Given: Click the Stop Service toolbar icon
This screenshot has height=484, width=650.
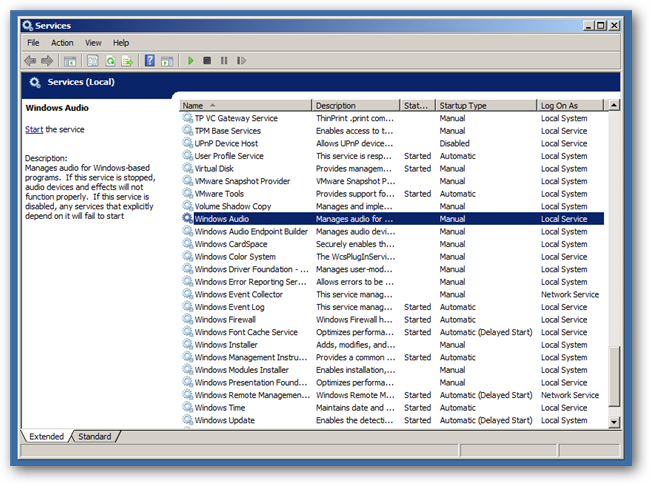Looking at the screenshot, I should [207, 61].
